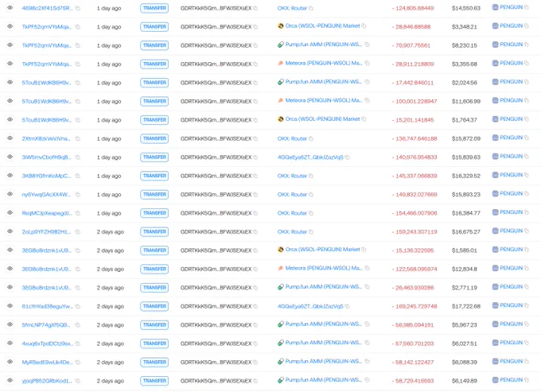Viewport: 541px width, 392px height.
Task: Open Pump.fun AMM link on $6,027.51 row
Action: pyautogui.click(x=324, y=343)
